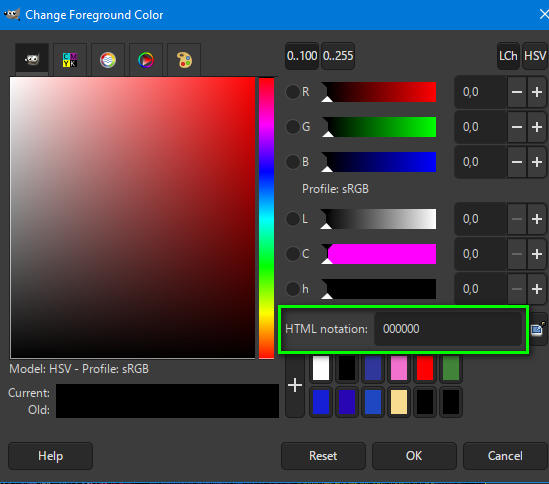Click the color picker icon beside HTML notation
The width and height of the screenshot is (549, 484).
(538, 329)
